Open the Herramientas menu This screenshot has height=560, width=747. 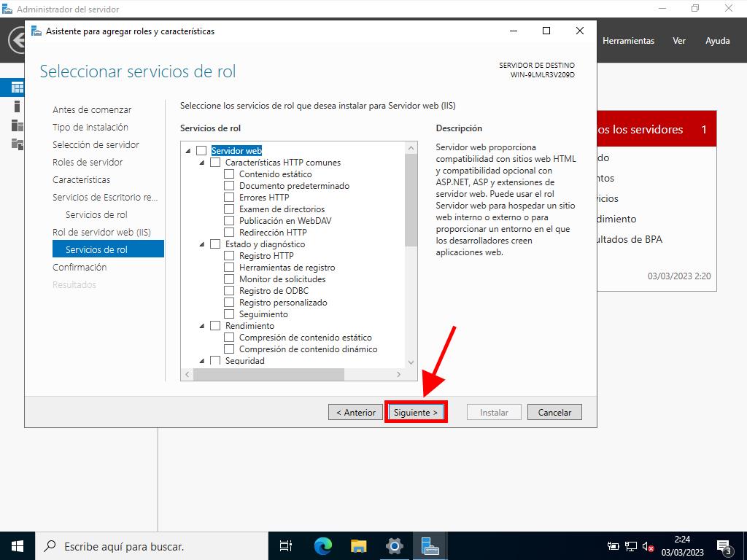point(628,41)
